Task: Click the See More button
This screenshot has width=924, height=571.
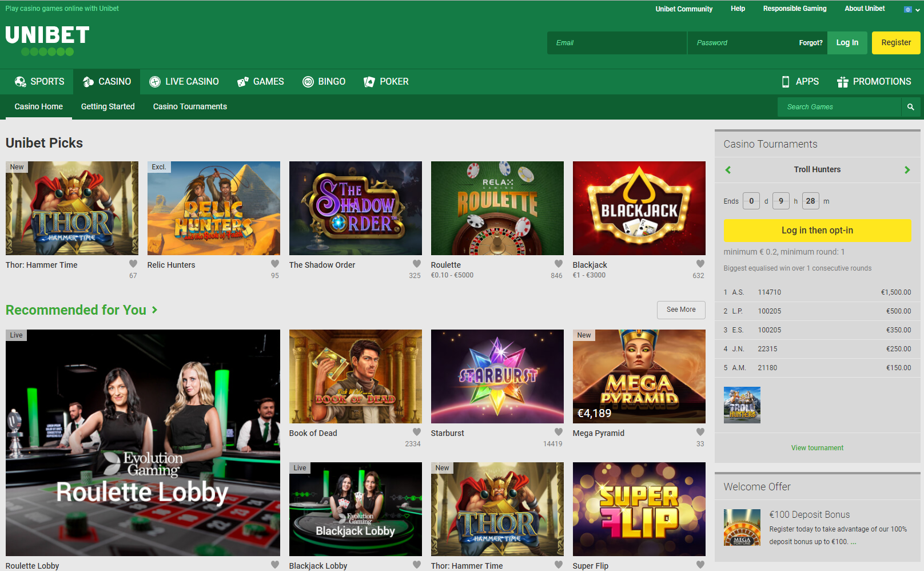Action: tap(681, 310)
